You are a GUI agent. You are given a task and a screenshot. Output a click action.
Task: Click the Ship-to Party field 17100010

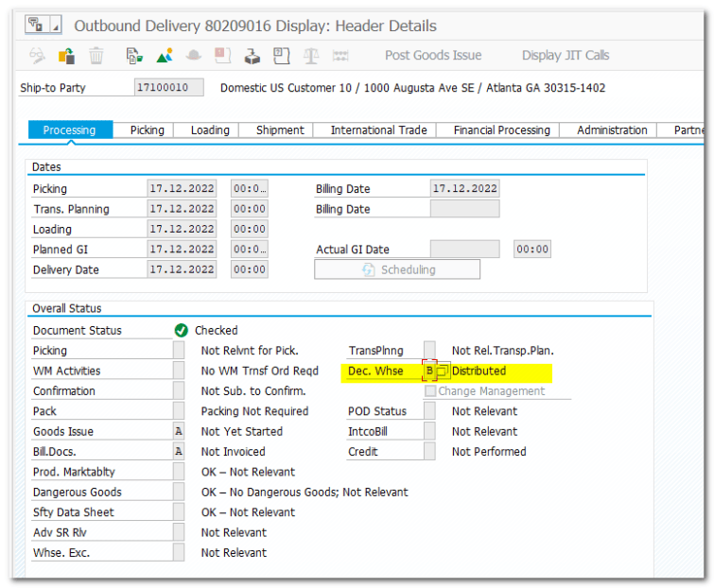(169, 87)
